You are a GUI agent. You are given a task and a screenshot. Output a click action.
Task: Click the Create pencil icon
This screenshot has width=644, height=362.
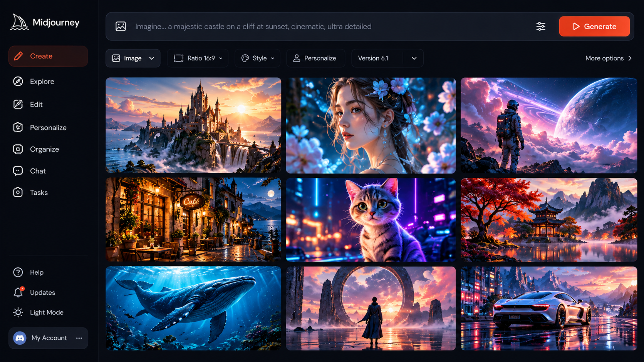click(x=18, y=56)
